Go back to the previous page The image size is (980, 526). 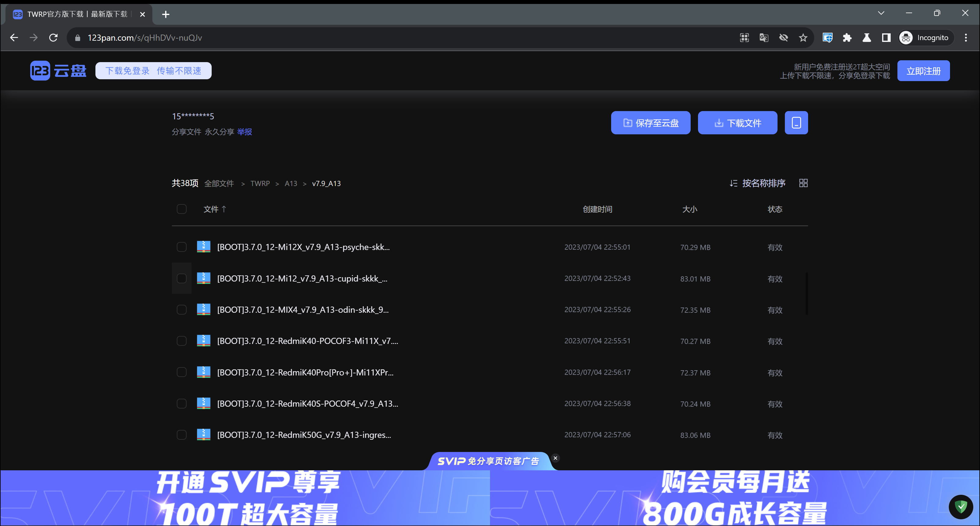point(14,38)
